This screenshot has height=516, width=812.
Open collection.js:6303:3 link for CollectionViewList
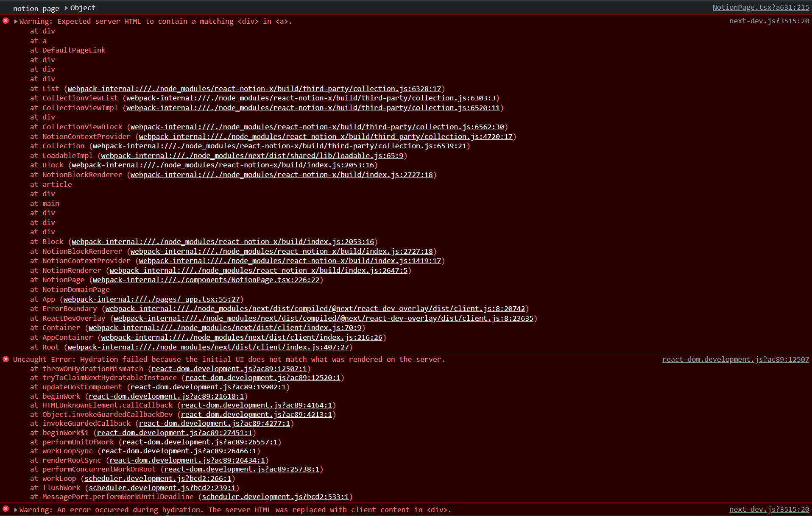click(311, 98)
